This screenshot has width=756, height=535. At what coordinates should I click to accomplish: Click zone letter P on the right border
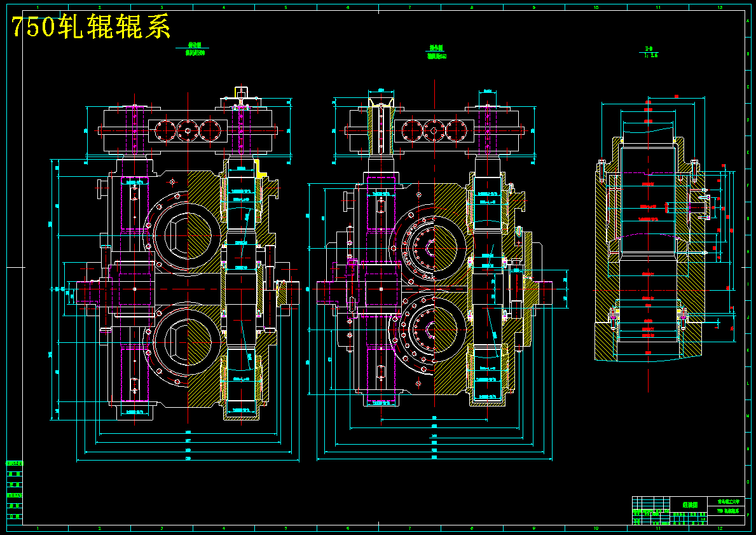[748, 515]
